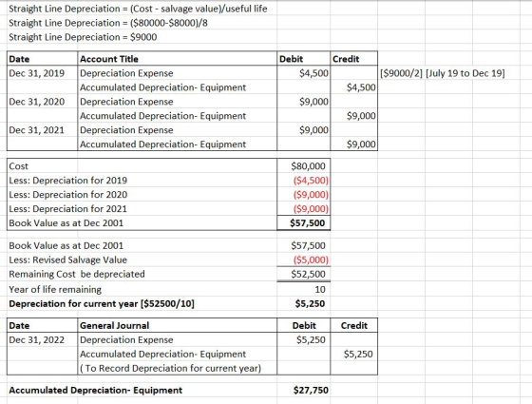Select the 'Credit' header in the General Journal table
Screen dimensions: 532x404
click(353, 325)
